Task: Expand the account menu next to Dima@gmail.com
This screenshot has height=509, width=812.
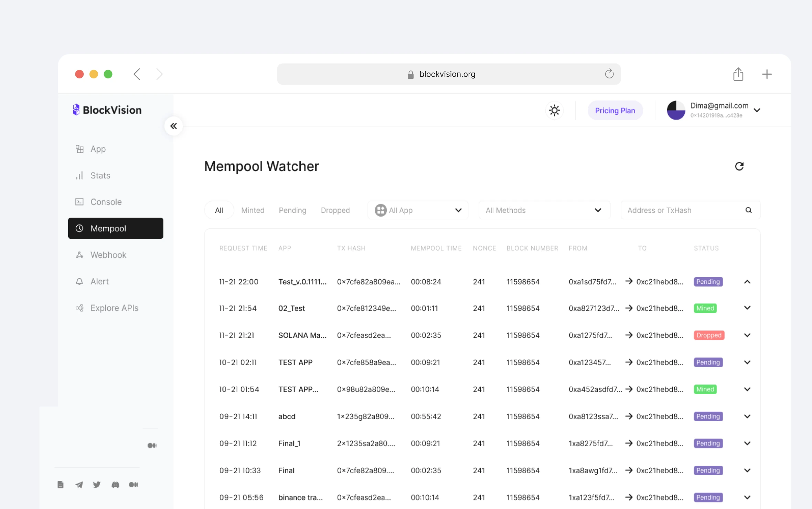Action: point(757,110)
